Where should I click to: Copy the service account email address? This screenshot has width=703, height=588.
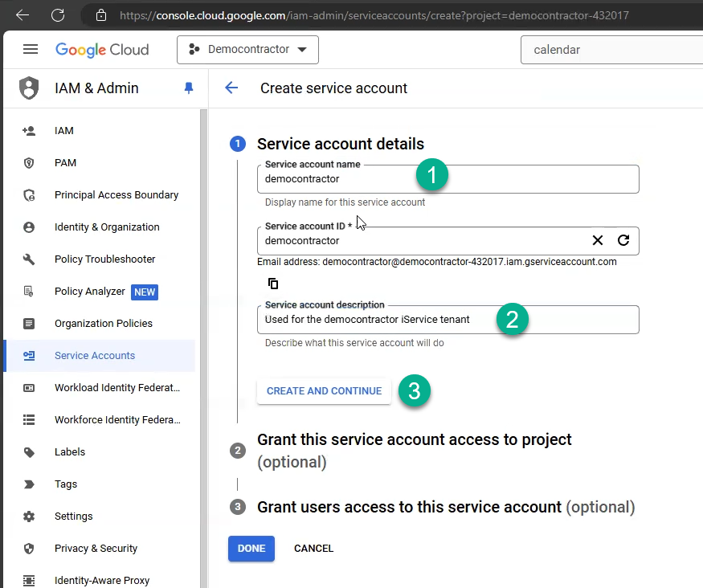pyautogui.click(x=273, y=284)
